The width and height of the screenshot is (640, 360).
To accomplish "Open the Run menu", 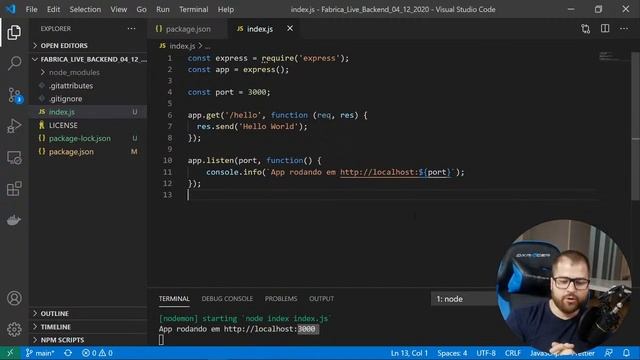I will point(162,9).
